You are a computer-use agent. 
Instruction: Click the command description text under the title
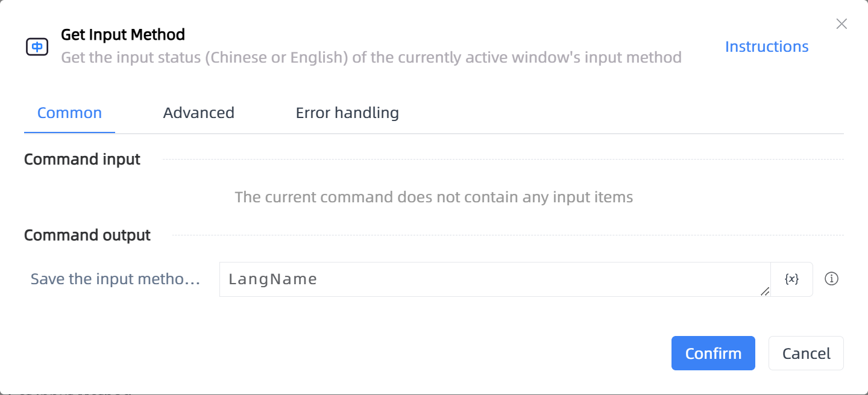[x=371, y=58]
